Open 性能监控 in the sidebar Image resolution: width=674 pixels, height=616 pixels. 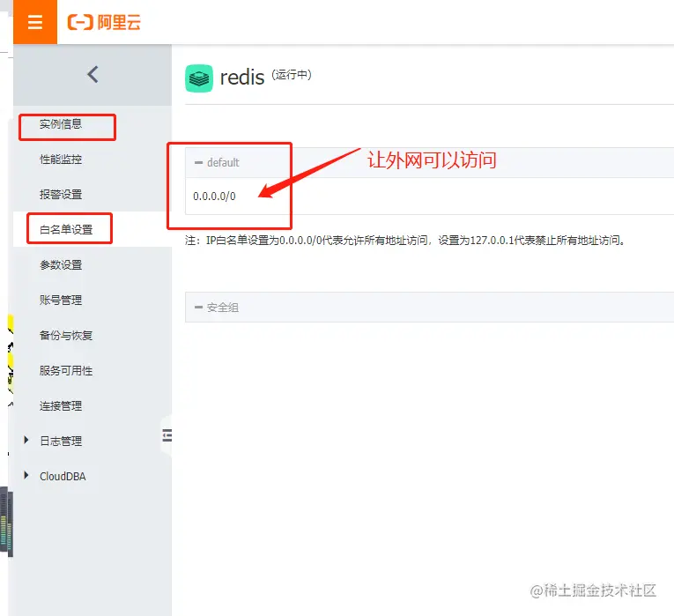click(x=61, y=160)
